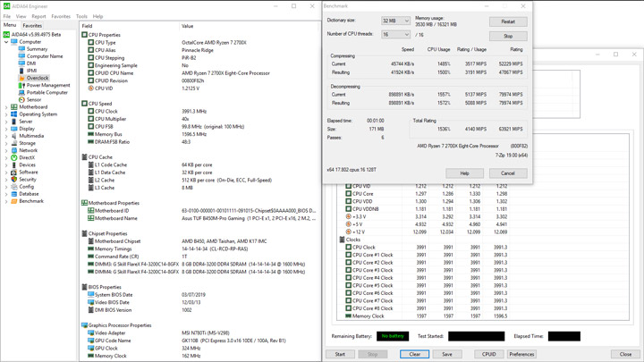The width and height of the screenshot is (644, 362).
Task: Click the CPUID button
Action: click(488, 354)
